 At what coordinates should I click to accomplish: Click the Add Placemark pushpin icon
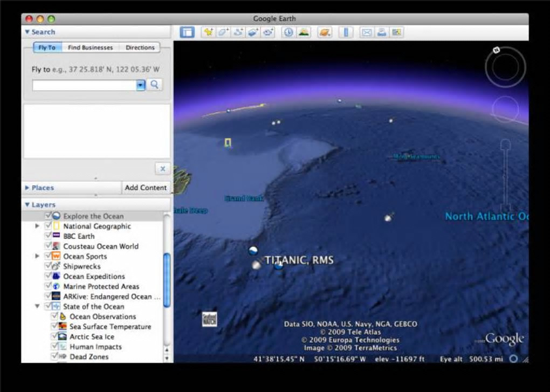[208, 32]
